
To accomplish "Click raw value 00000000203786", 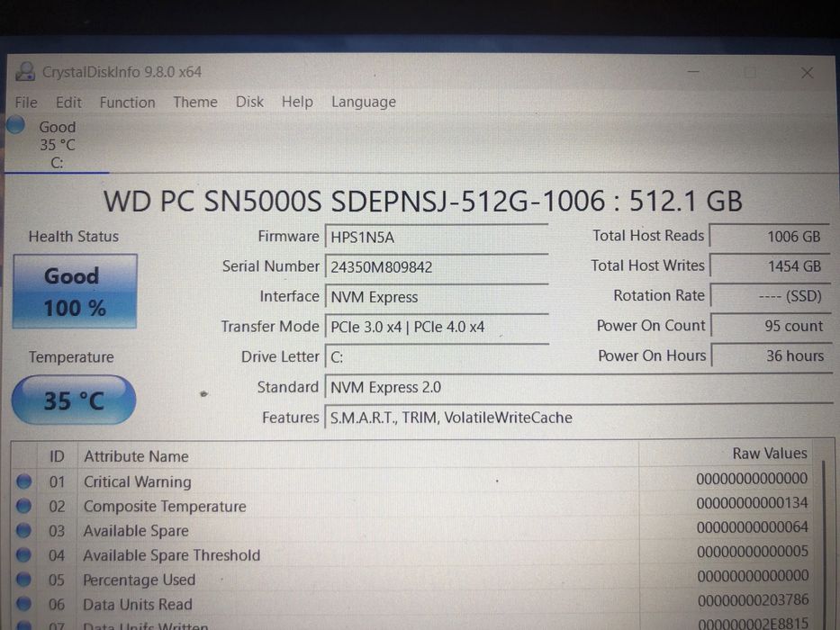I will pos(754,600).
